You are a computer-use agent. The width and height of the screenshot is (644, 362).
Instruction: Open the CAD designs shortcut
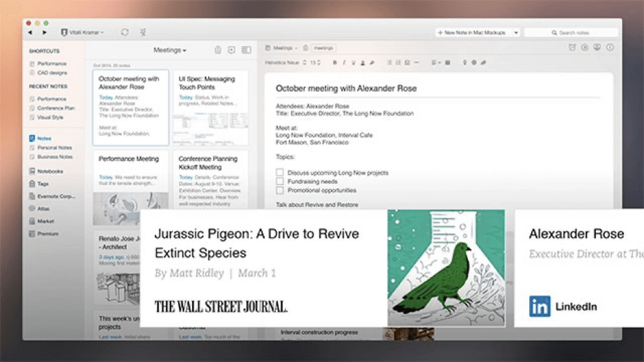click(x=48, y=73)
